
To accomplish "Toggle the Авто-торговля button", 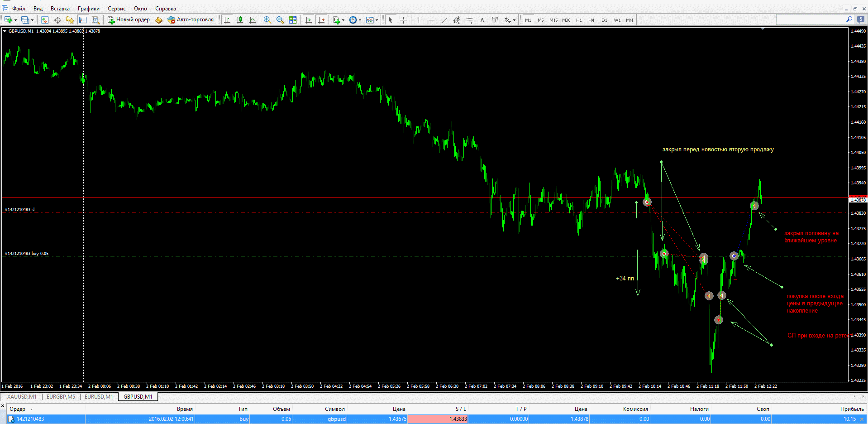I will [191, 20].
